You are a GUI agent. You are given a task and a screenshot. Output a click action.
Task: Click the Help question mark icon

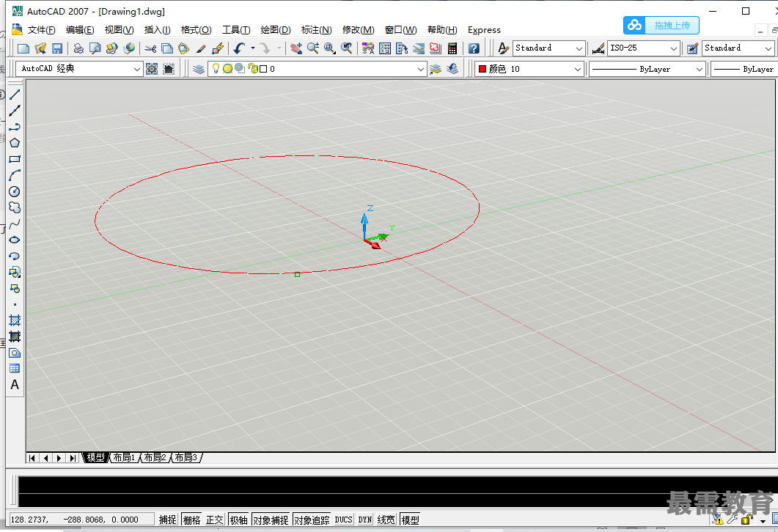point(474,48)
